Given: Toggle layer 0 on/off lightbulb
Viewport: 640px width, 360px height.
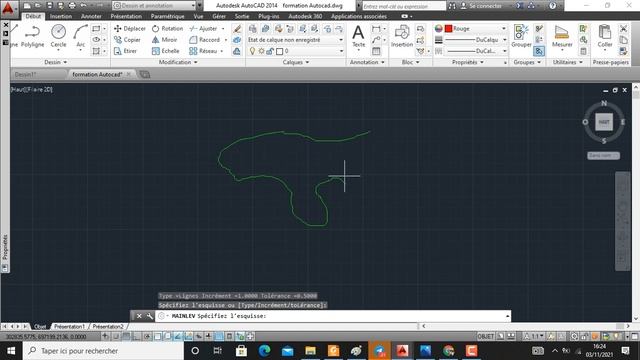Looking at the screenshot, I should tap(252, 51).
